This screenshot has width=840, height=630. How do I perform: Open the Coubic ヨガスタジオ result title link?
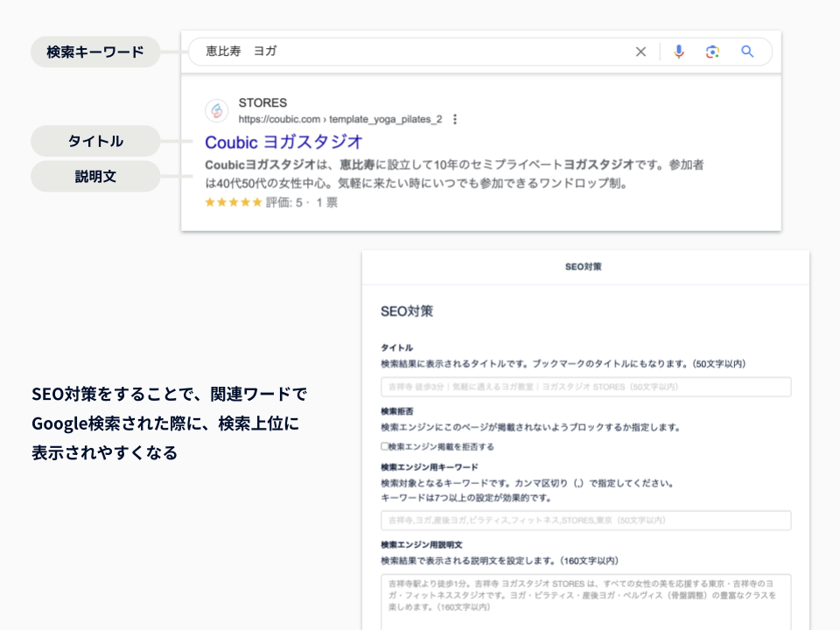[283, 142]
